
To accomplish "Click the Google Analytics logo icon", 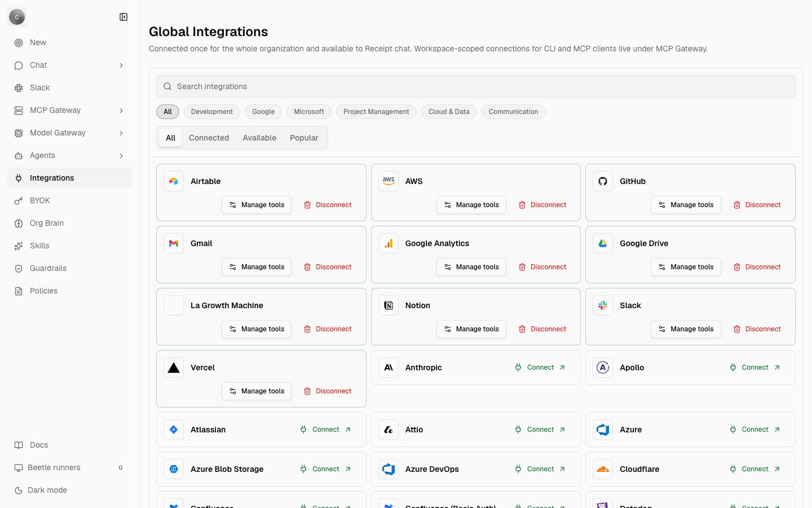I will [x=389, y=243].
